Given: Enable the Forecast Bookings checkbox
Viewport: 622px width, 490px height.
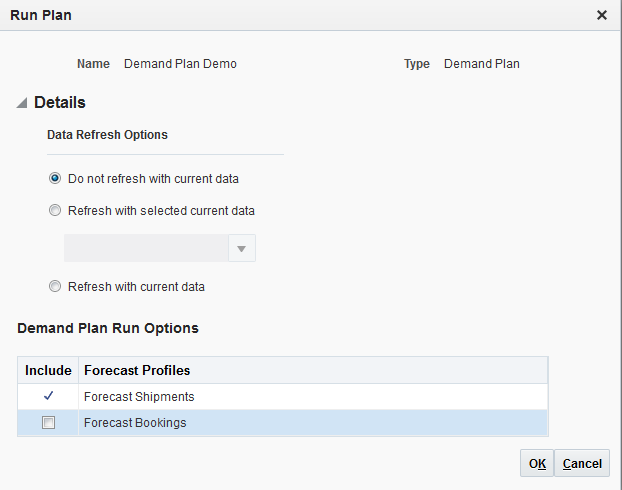Looking at the screenshot, I should (48, 423).
